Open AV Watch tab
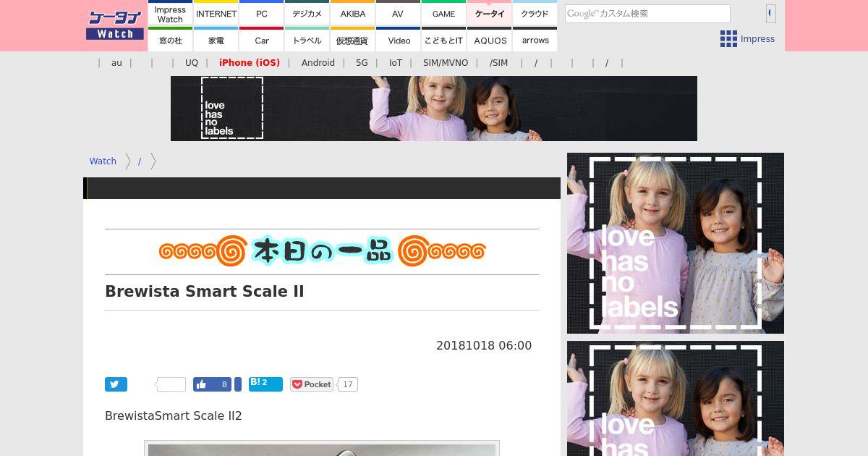The height and width of the screenshot is (456, 868). [398, 14]
